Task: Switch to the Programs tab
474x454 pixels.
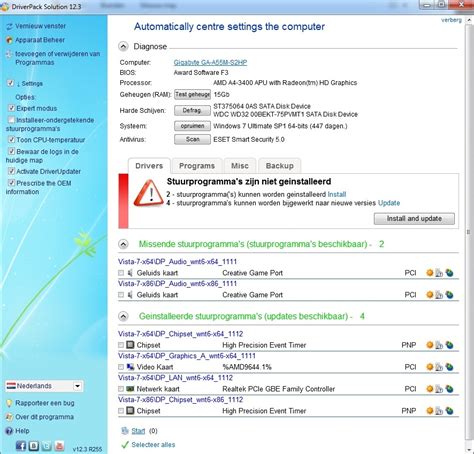Action: (x=197, y=166)
